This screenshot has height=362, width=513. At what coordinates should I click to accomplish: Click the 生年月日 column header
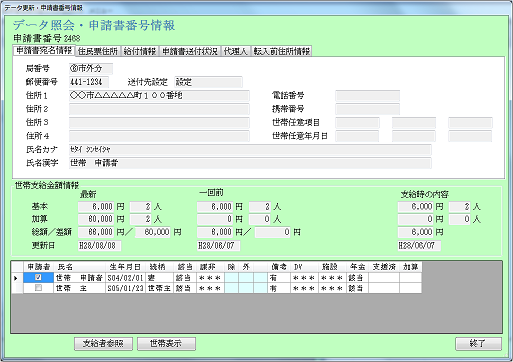click(125, 267)
